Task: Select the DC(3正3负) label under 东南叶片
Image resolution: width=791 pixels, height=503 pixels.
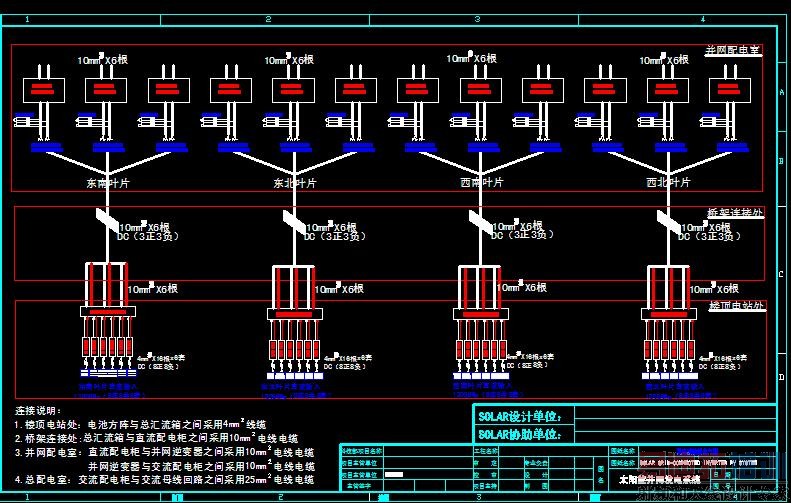Action: point(148,236)
